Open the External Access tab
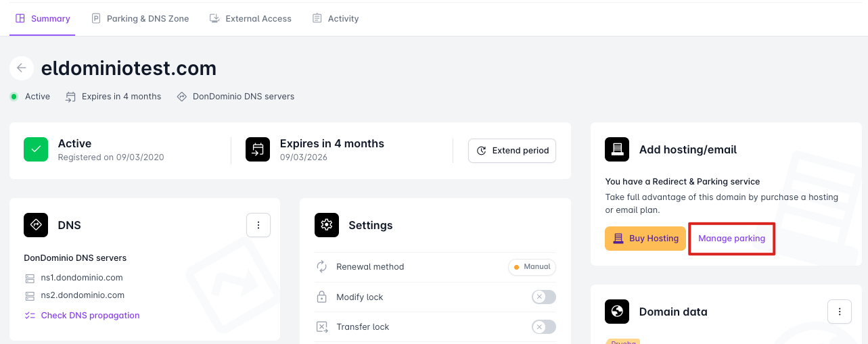The width and height of the screenshot is (868, 344). pos(250,18)
